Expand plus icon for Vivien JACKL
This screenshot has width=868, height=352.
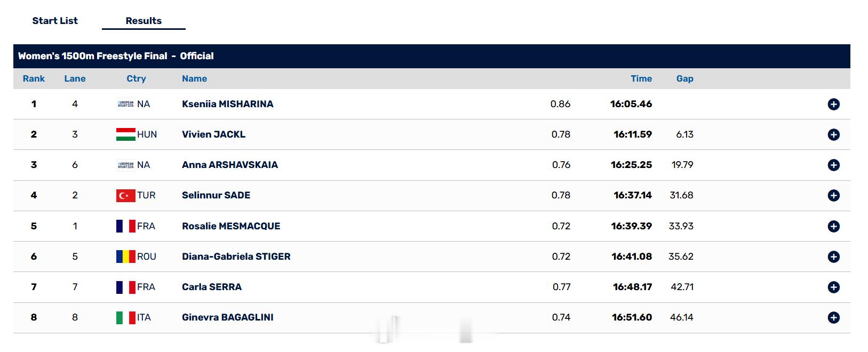point(833,135)
